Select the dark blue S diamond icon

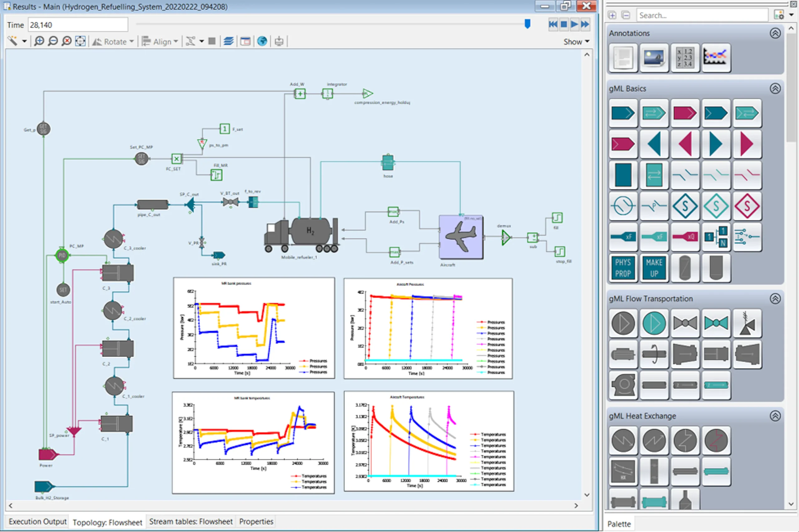pyautogui.click(x=685, y=206)
